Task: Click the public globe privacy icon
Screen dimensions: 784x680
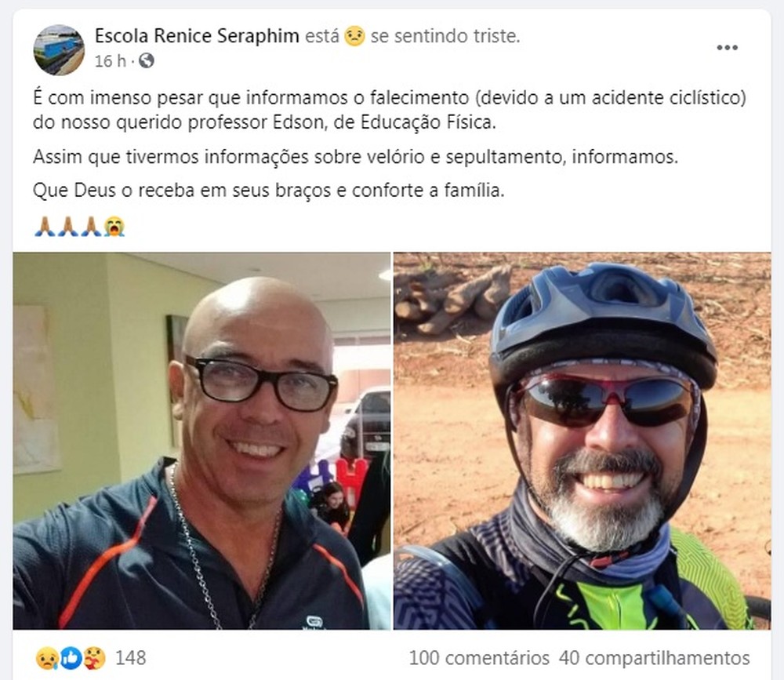Action: point(146,60)
